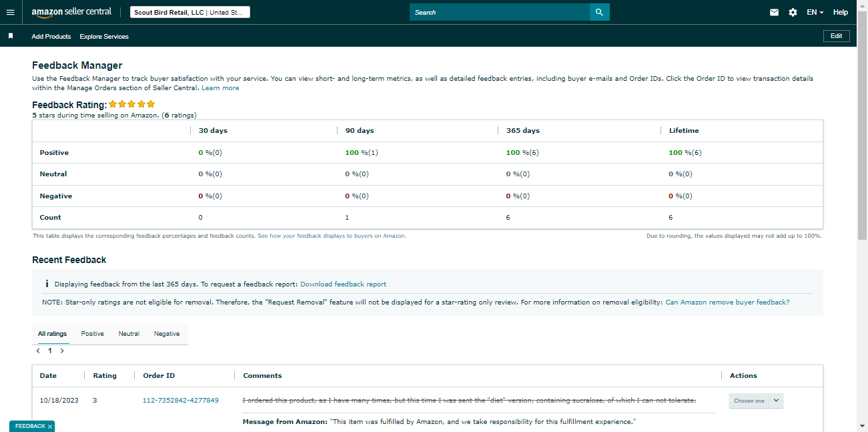Switch to the Negative tab

click(x=167, y=334)
